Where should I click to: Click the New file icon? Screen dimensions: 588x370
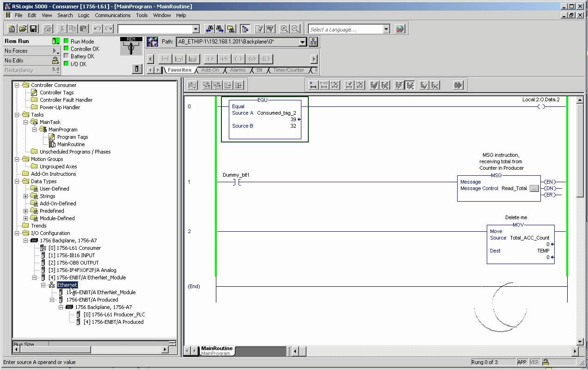point(12,29)
